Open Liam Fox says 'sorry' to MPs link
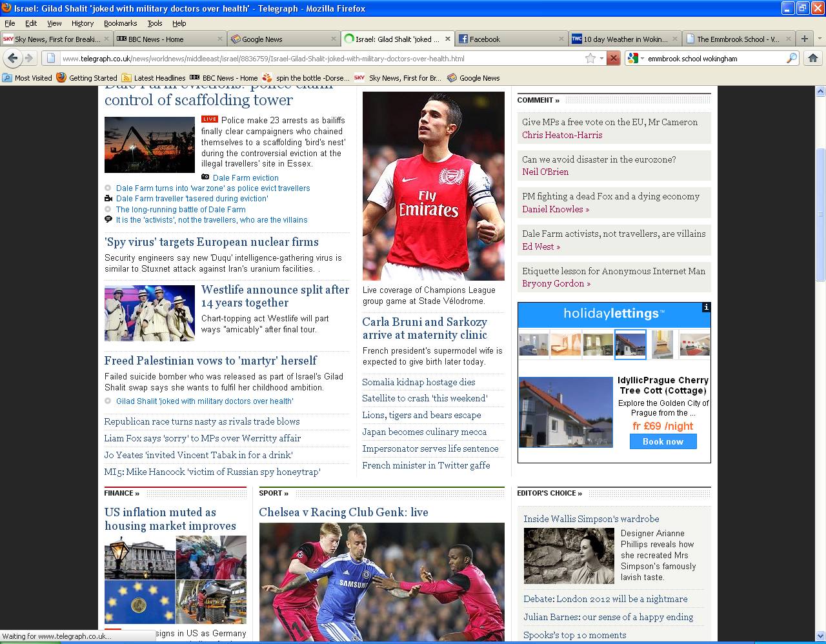Image resolution: width=826 pixels, height=644 pixels. [203, 438]
